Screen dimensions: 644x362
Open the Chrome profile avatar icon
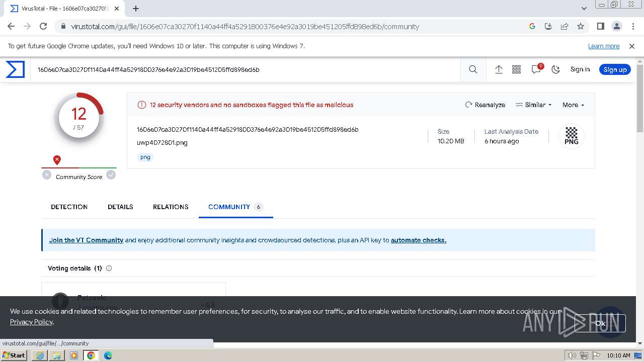point(616,27)
